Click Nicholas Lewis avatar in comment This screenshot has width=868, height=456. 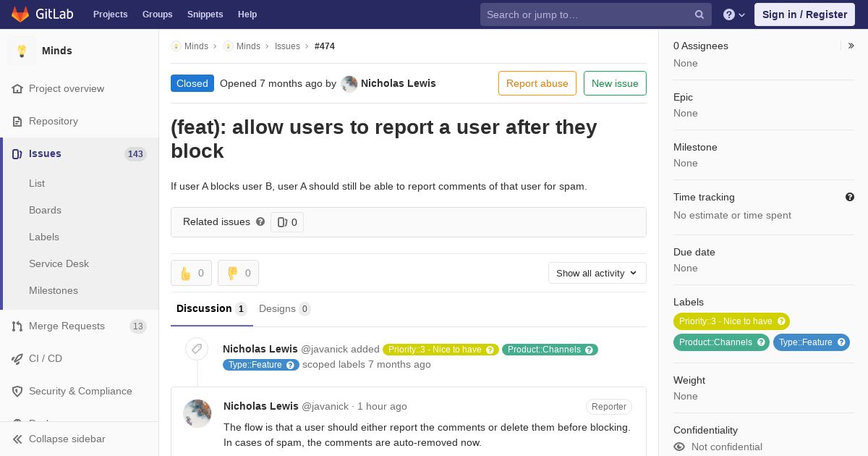coord(197,413)
